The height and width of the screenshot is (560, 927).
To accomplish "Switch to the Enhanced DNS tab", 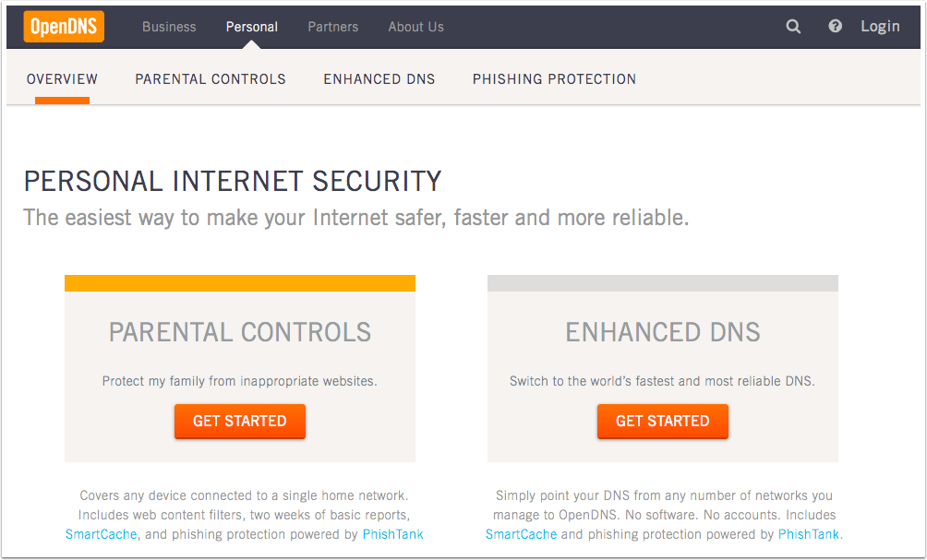I will tap(379, 79).
